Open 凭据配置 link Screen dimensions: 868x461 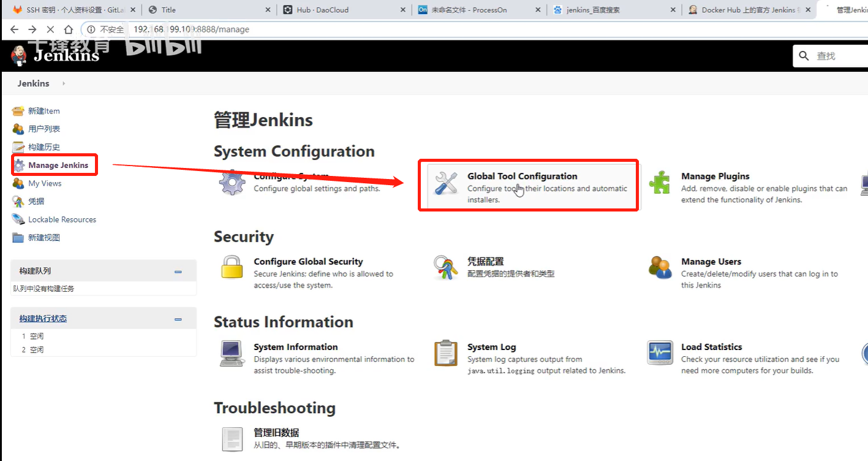tap(486, 262)
